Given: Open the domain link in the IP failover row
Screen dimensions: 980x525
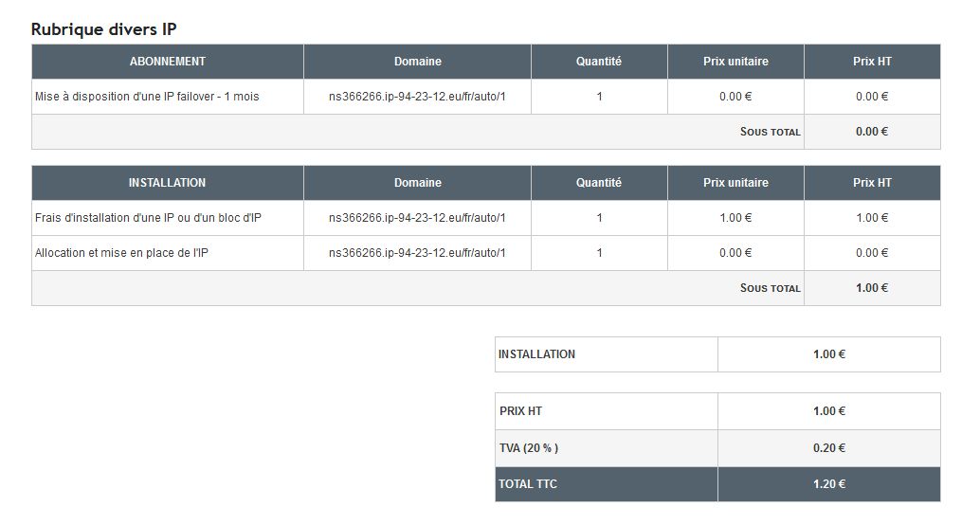Looking at the screenshot, I should pos(417,97).
